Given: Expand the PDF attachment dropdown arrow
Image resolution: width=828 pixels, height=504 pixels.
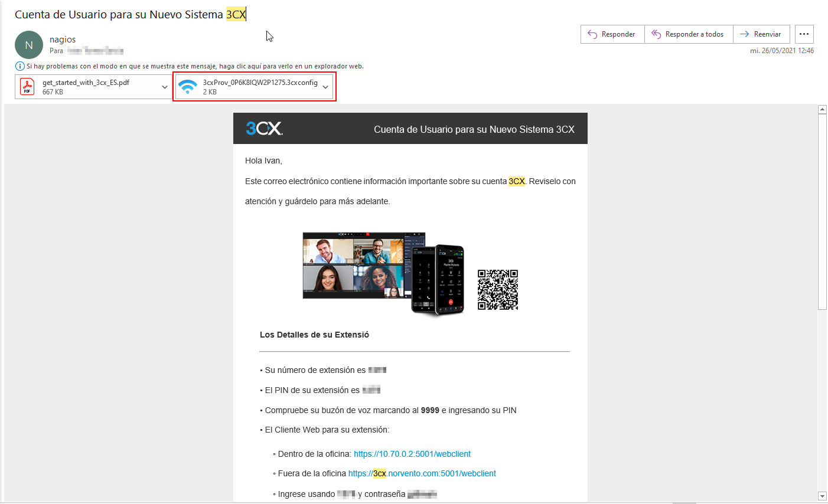Looking at the screenshot, I should point(165,87).
